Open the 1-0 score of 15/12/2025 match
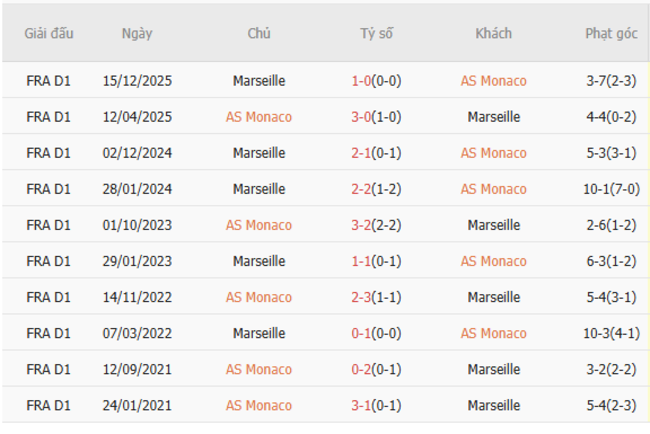 (361, 81)
